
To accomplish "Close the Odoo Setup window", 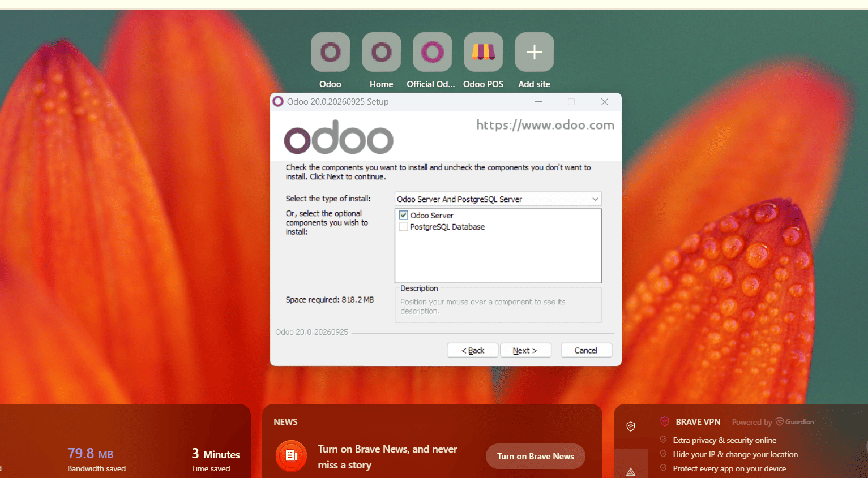I will 605,102.
